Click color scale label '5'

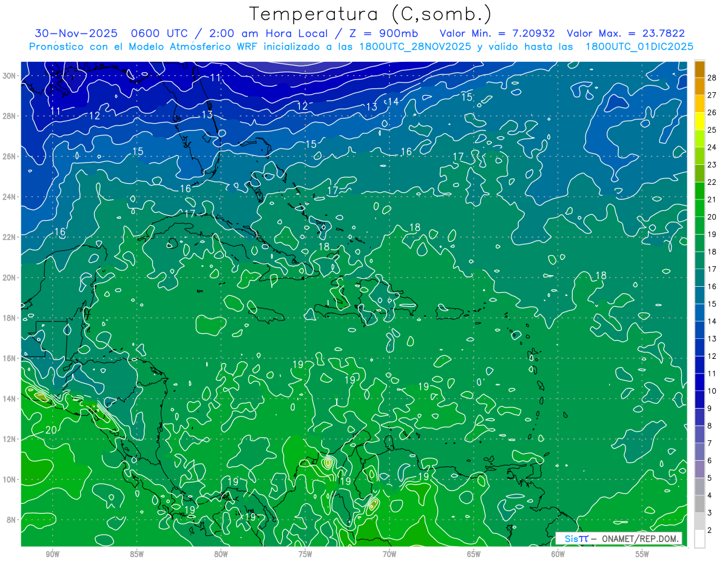click(x=709, y=478)
